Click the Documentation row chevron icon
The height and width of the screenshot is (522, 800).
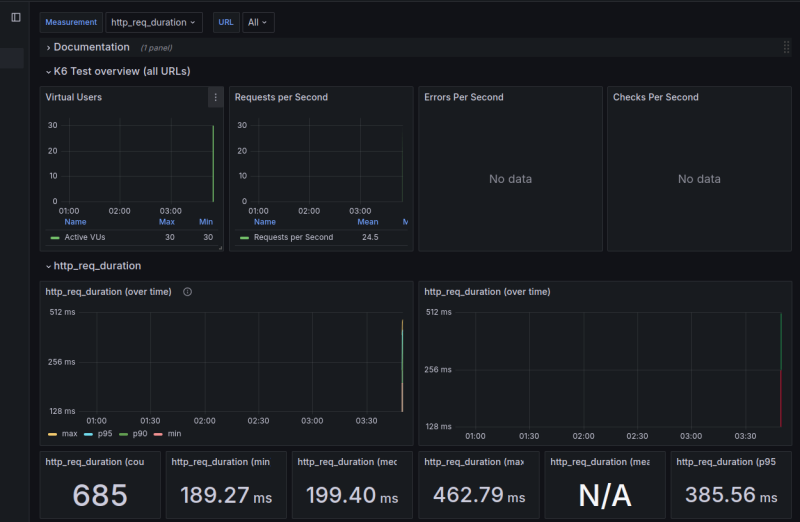click(47, 48)
